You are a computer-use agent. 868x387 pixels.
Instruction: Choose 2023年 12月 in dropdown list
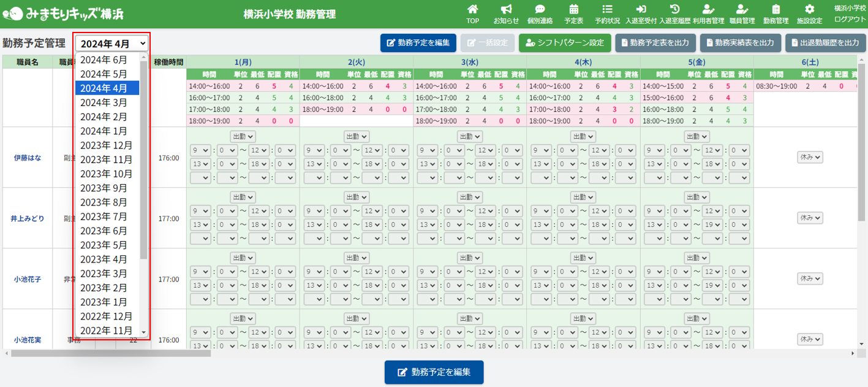click(106, 145)
